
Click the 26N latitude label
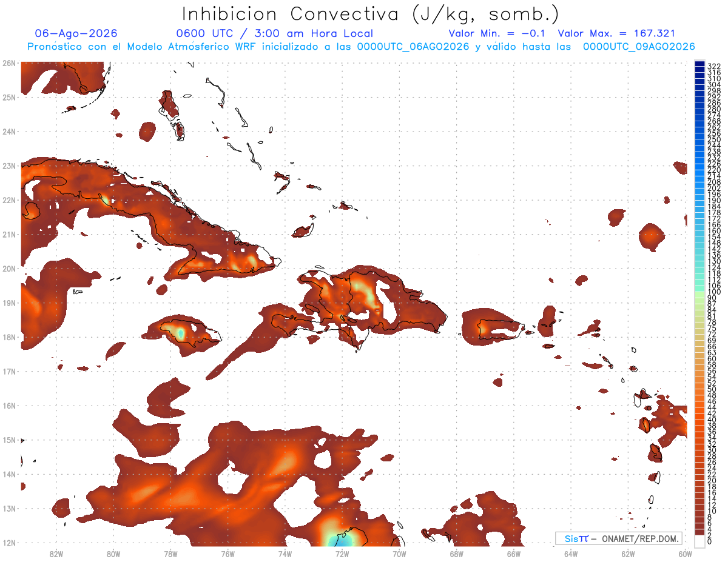point(8,63)
